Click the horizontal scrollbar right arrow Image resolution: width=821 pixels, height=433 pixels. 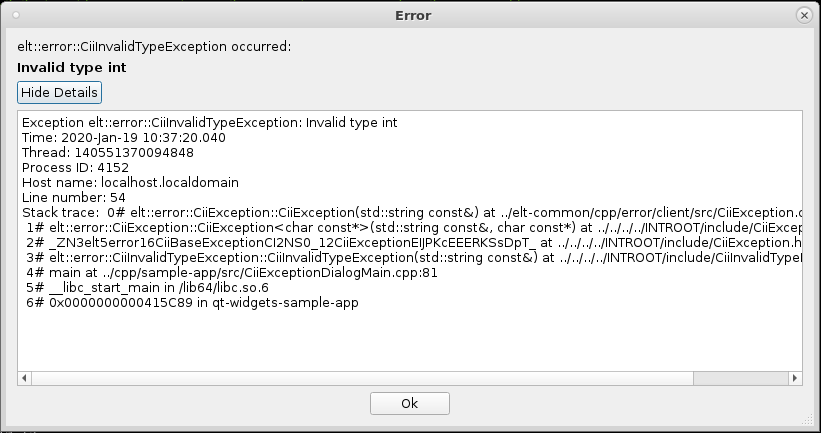795,378
